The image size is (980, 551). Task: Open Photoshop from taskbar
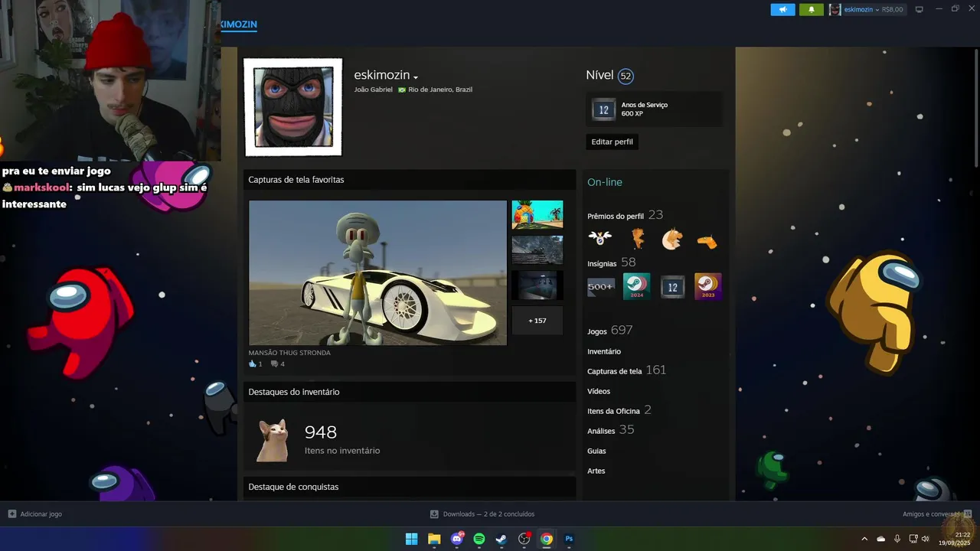tap(569, 539)
